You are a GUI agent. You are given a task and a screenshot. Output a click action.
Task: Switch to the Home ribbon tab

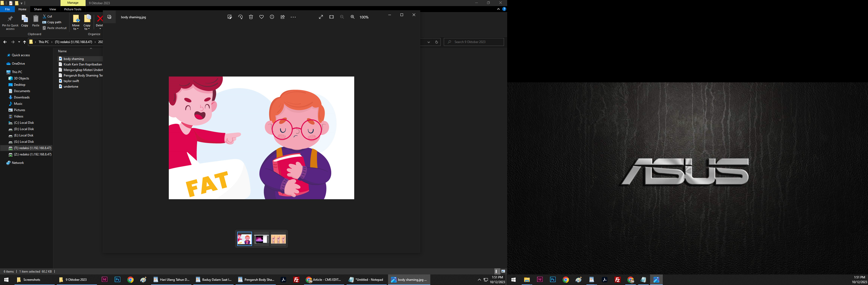pos(22,9)
